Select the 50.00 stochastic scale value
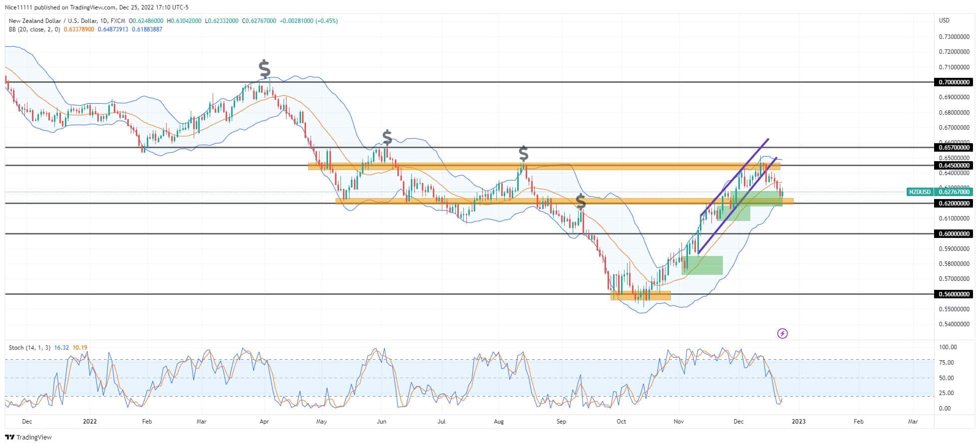This screenshot has width=980, height=446. 947,378
